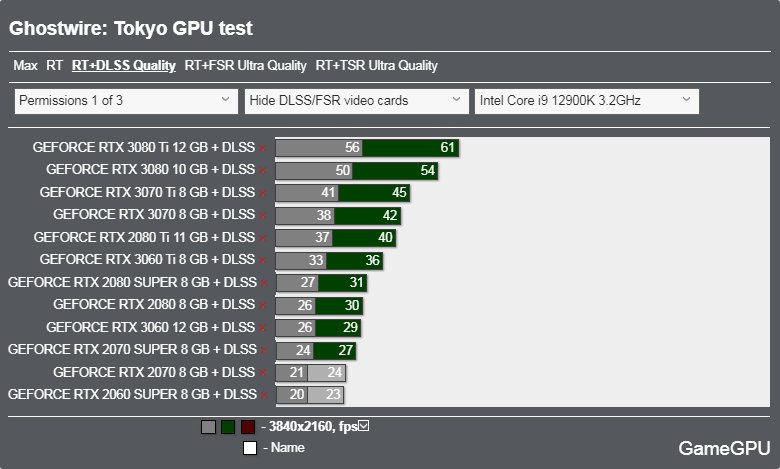Click the dark red legend color swatch

pos(248,427)
